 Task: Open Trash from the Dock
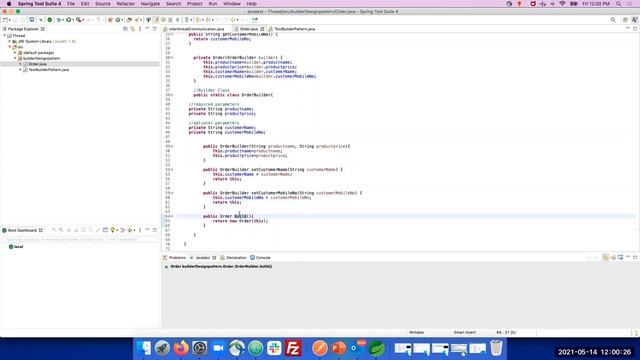(x=496, y=348)
